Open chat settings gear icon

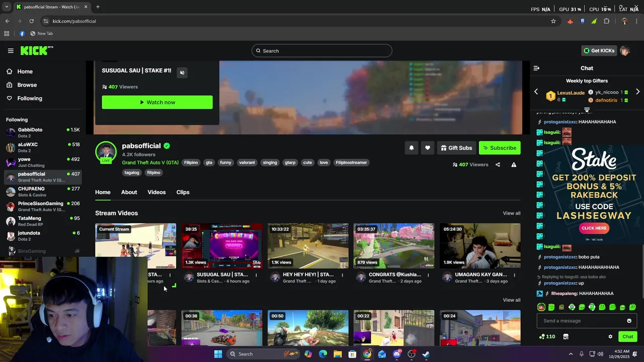point(610,336)
